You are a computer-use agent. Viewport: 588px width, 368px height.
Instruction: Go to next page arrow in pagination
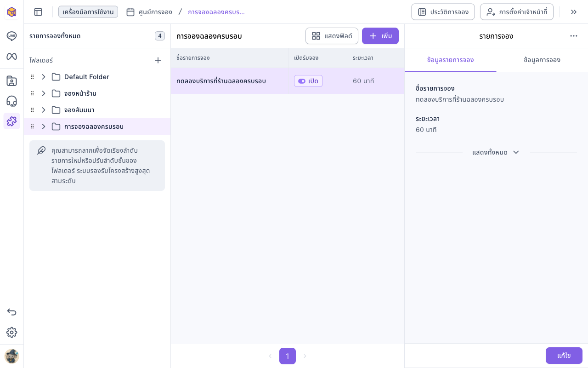coord(305,356)
